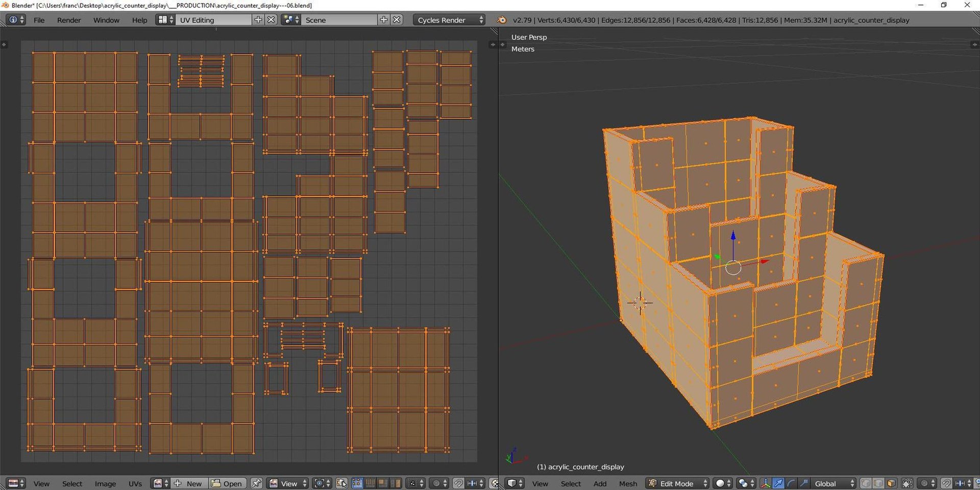Image resolution: width=980 pixels, height=490 pixels.
Task: Open the Render menu
Action: (x=69, y=20)
